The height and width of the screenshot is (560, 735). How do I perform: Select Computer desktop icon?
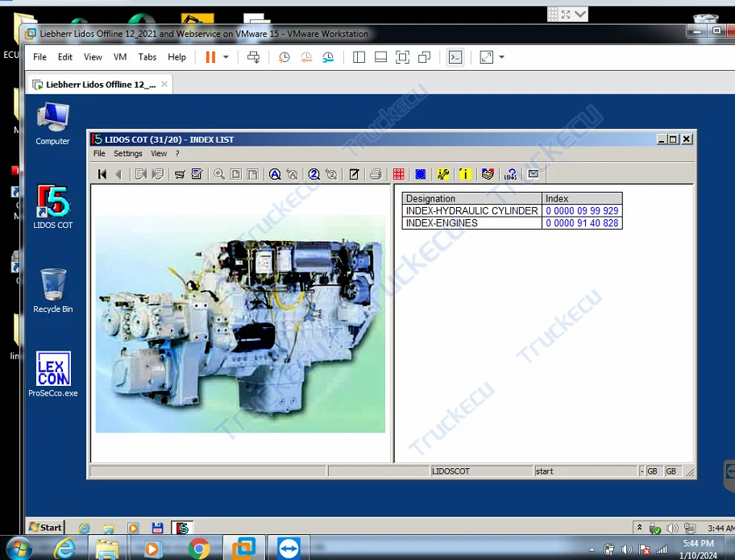(52, 124)
